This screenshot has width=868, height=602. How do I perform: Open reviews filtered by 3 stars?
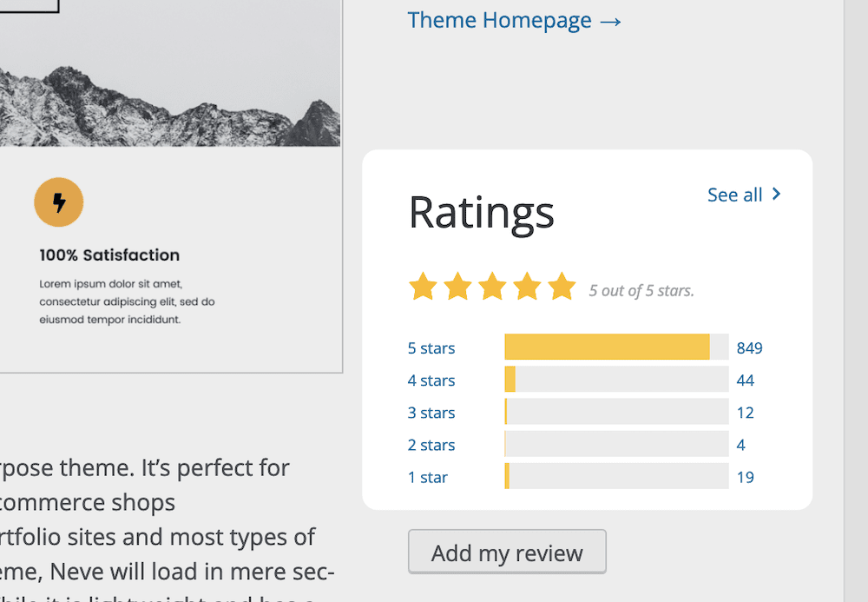click(431, 412)
